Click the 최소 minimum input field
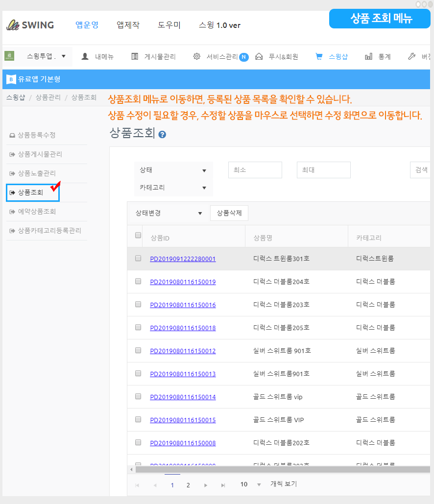The image size is (434, 504). pyautogui.click(x=255, y=170)
